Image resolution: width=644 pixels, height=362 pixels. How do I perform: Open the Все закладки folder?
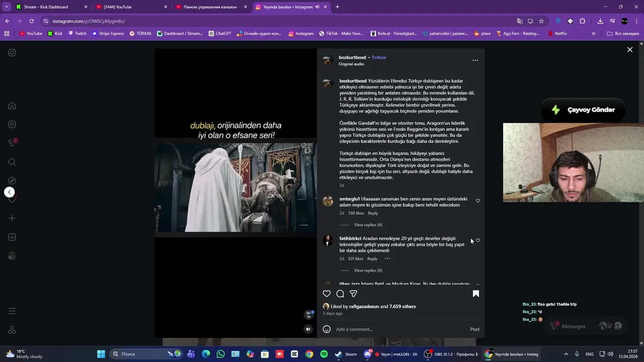click(623, 34)
